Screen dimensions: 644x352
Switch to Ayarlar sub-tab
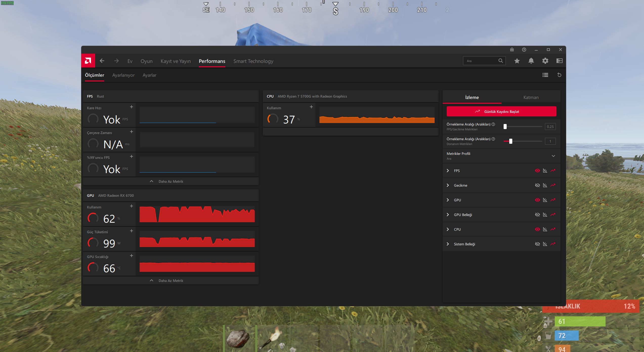point(149,75)
